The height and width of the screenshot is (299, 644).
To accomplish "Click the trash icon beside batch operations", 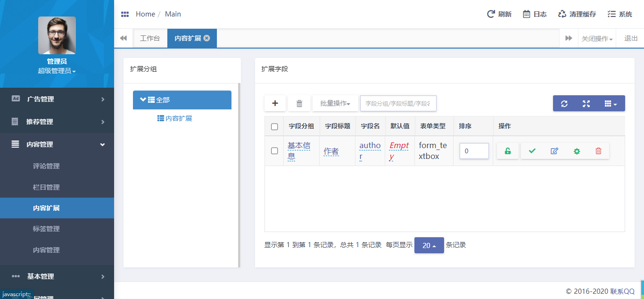I will (x=299, y=103).
